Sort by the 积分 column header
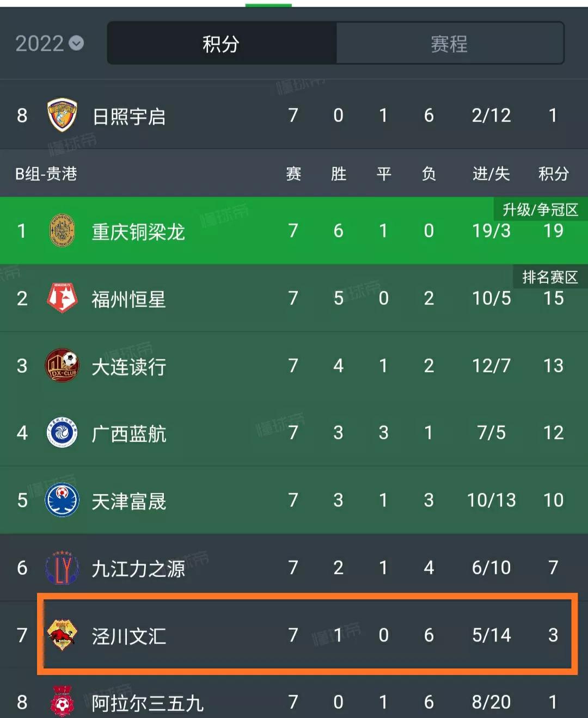The height and width of the screenshot is (718, 588). [x=553, y=174]
